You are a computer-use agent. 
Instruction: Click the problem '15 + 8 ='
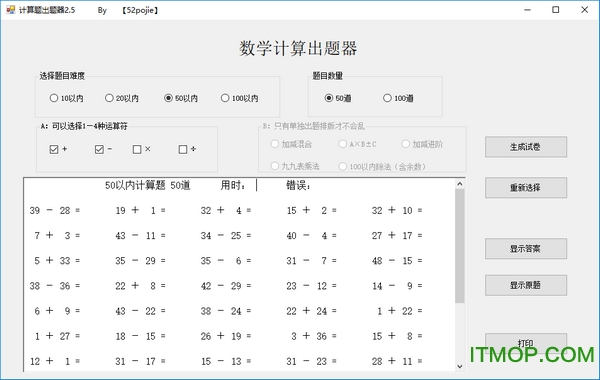click(397, 336)
